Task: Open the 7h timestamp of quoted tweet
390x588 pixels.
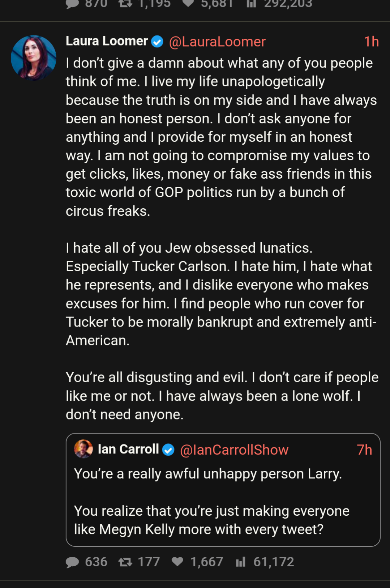Action: 364,450
